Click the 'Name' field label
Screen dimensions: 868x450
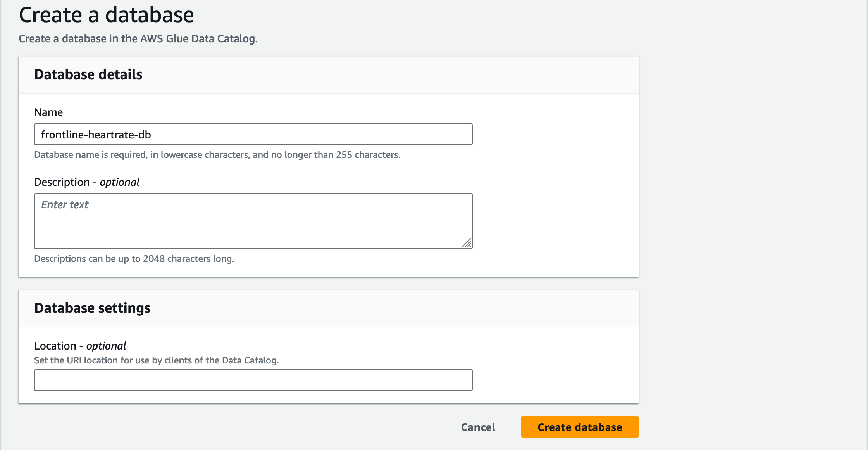[x=48, y=112]
